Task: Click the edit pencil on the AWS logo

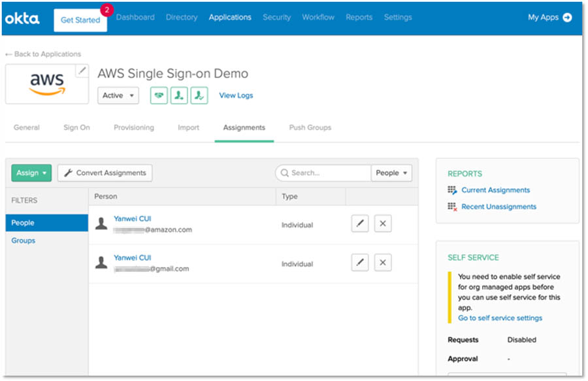Action: pyautogui.click(x=82, y=71)
